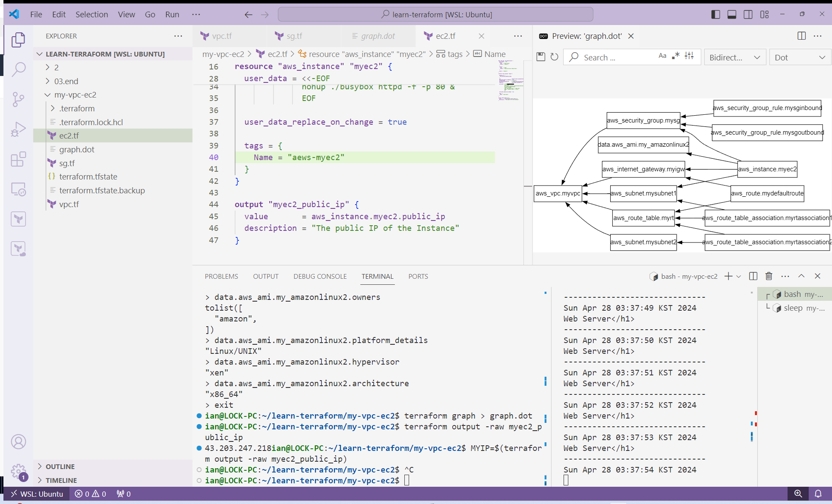Expand the .terraform folder
The height and width of the screenshot is (504, 832).
77,108
